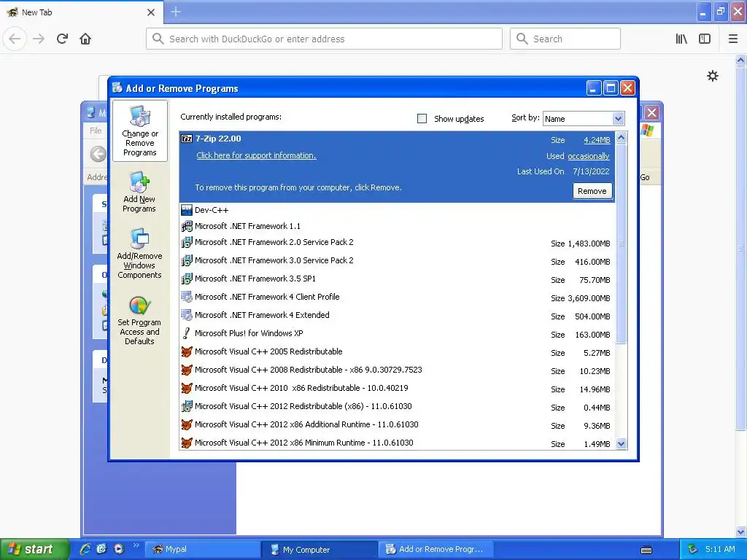
Task: Select Microsoft .NET Framework 4 Client Profile
Action: coord(398,297)
